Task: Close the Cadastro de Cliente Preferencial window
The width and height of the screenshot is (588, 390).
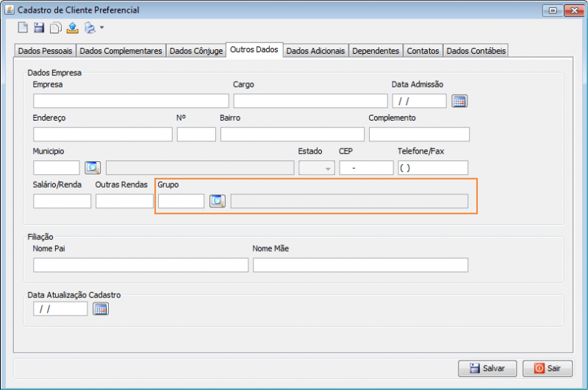Action: 574,10
